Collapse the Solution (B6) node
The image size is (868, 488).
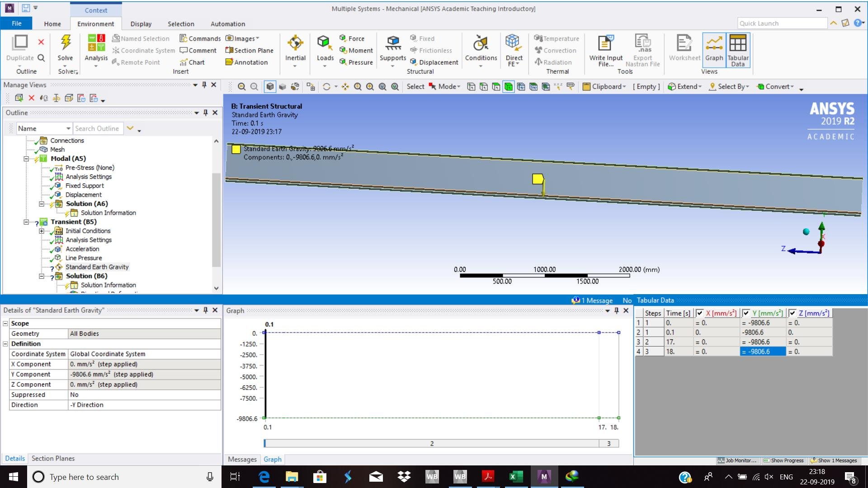(42, 276)
